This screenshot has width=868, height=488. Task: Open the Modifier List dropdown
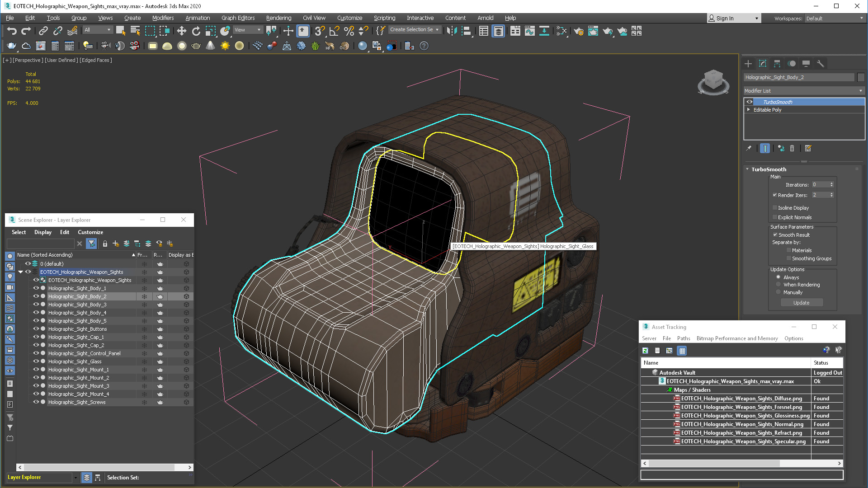[x=804, y=91]
